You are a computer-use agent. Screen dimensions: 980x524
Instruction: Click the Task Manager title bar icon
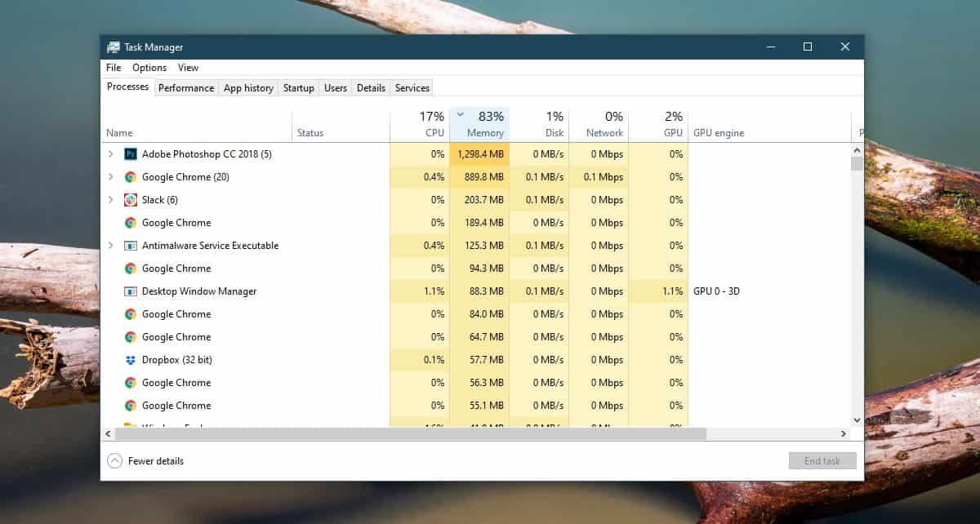pos(114,47)
